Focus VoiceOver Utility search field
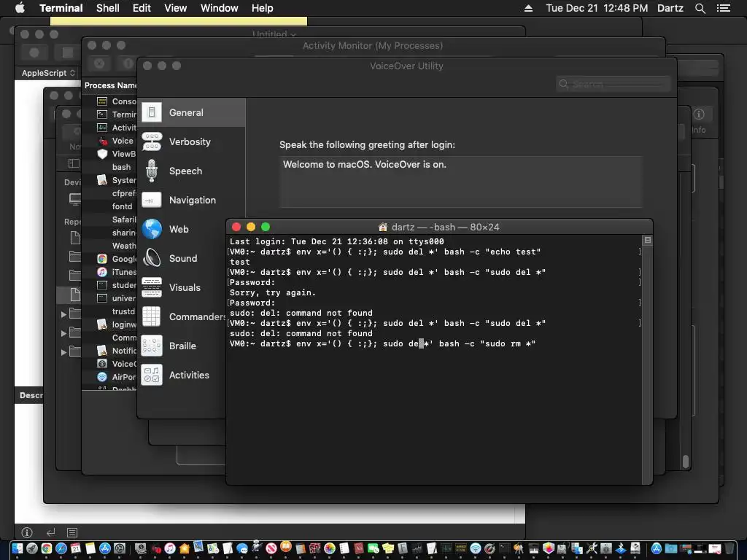 (x=613, y=84)
